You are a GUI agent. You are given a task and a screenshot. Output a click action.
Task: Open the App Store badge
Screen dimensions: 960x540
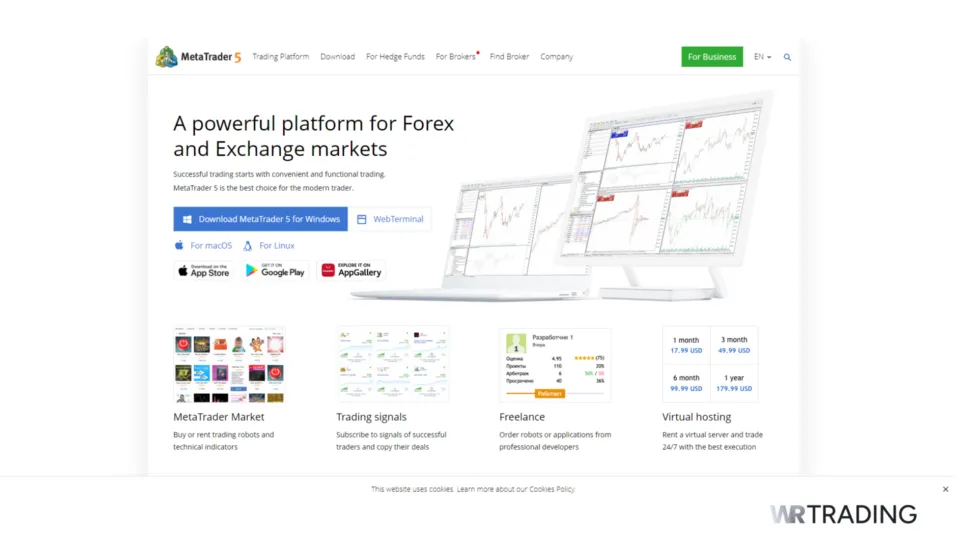point(203,271)
